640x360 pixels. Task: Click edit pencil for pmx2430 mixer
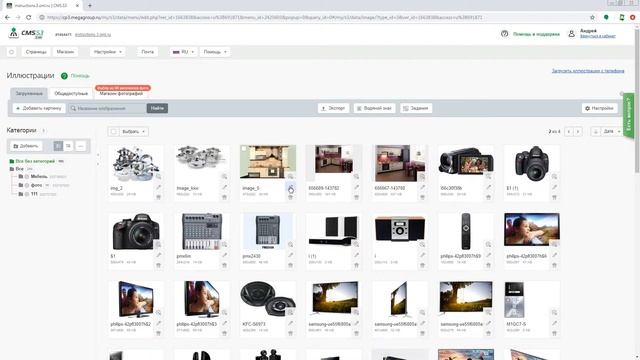click(290, 255)
